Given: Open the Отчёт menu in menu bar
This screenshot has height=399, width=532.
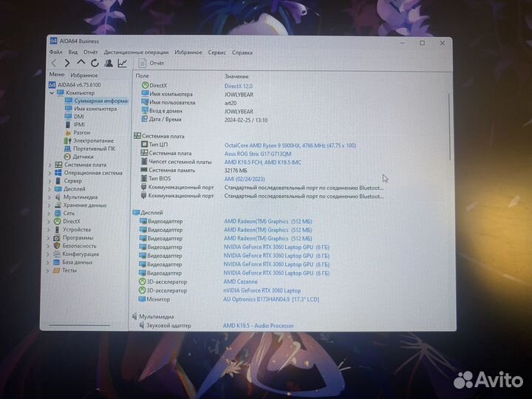Looking at the screenshot, I should pos(91,52).
